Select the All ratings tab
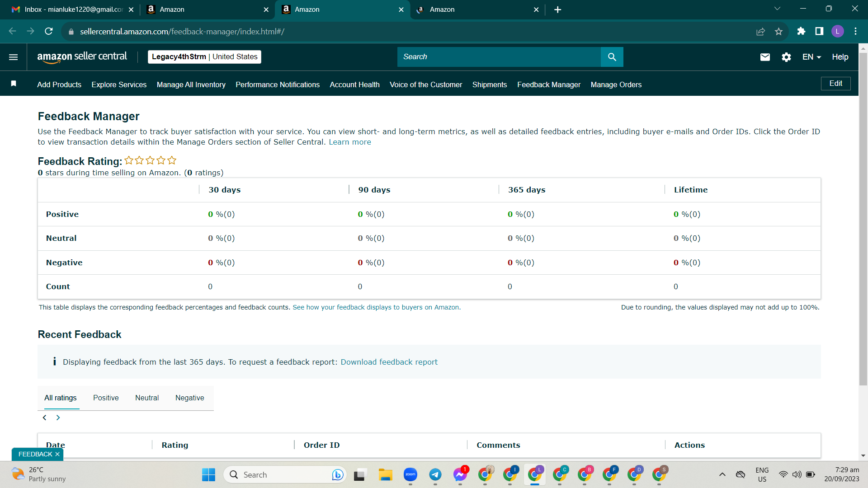 point(60,398)
